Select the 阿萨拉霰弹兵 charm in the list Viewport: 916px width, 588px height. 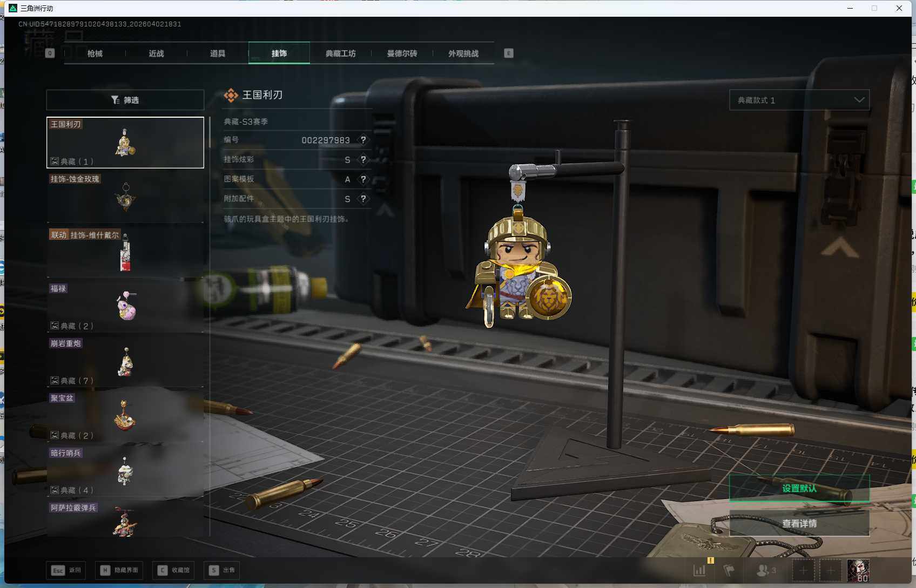pyautogui.click(x=125, y=519)
